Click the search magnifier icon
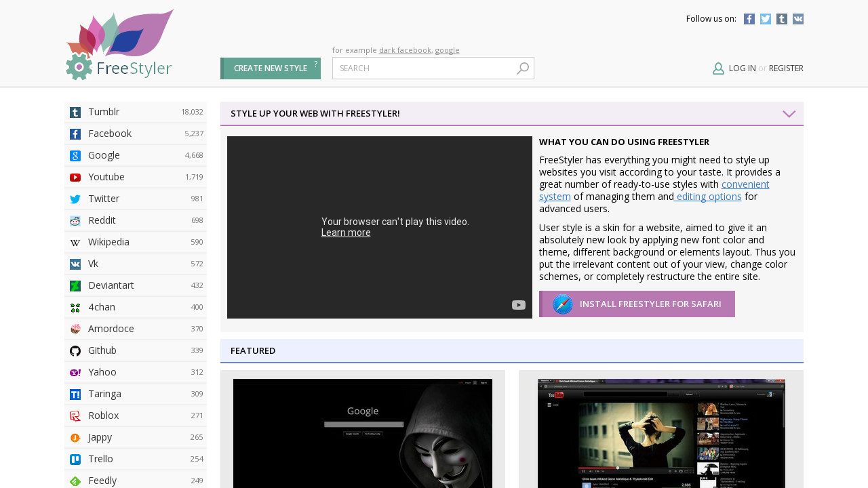Viewport: 868px width, 488px height. click(x=523, y=68)
